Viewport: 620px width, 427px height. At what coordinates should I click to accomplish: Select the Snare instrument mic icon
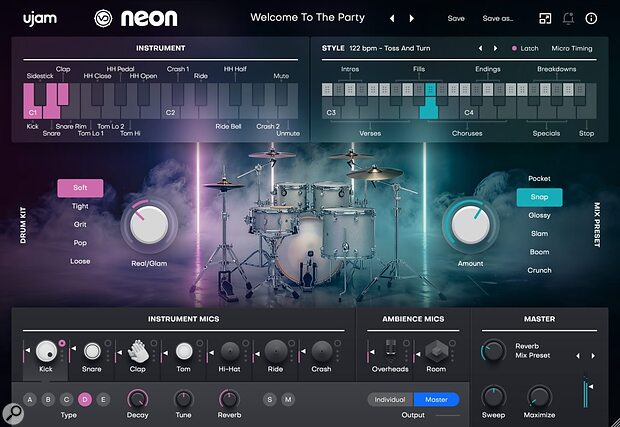point(92,351)
